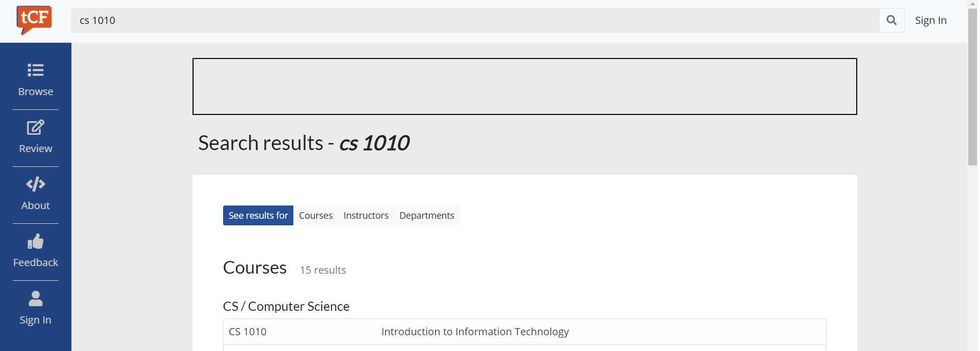Click the Browse navigation label
This screenshot has width=980, height=351.
(x=35, y=92)
